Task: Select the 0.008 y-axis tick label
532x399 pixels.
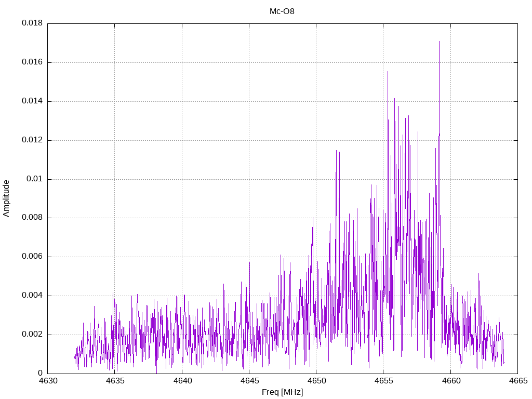Action: pyautogui.click(x=32, y=218)
